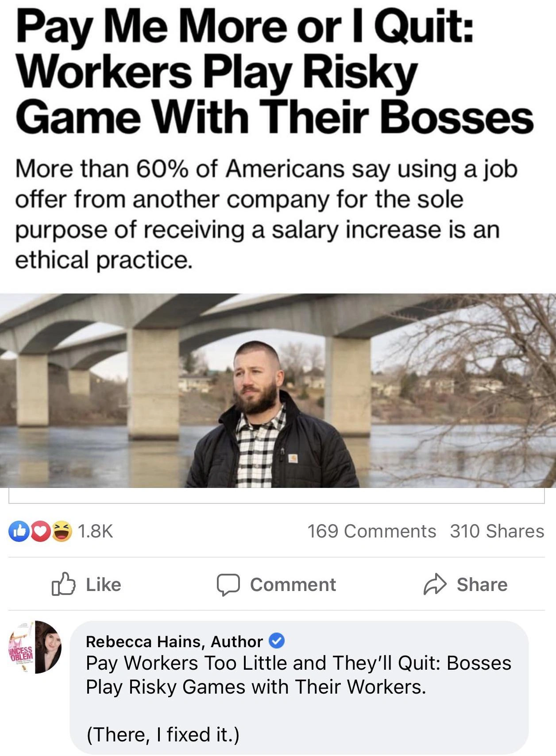Tap the speech bubble Comment icon

coord(228,585)
